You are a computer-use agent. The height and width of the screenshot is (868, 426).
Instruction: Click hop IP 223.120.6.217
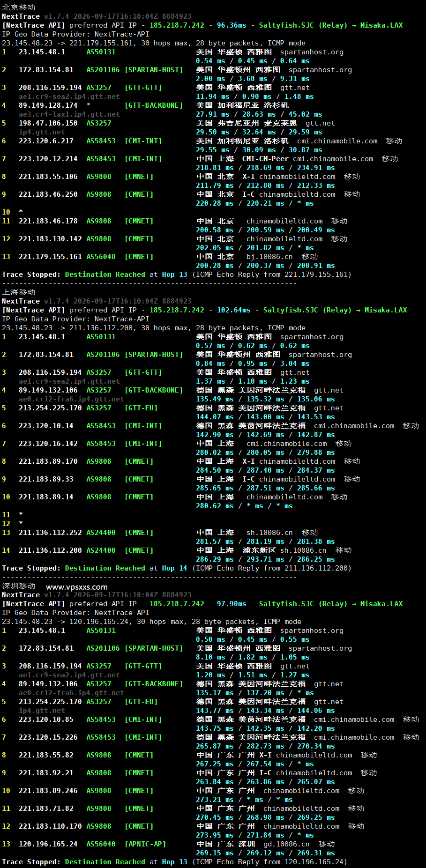pyautogui.click(x=46, y=141)
